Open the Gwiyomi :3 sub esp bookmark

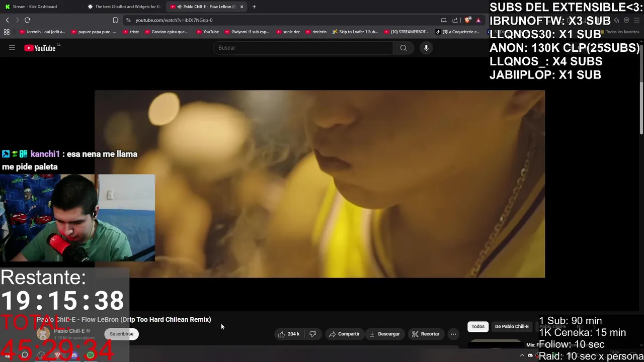pos(247,32)
